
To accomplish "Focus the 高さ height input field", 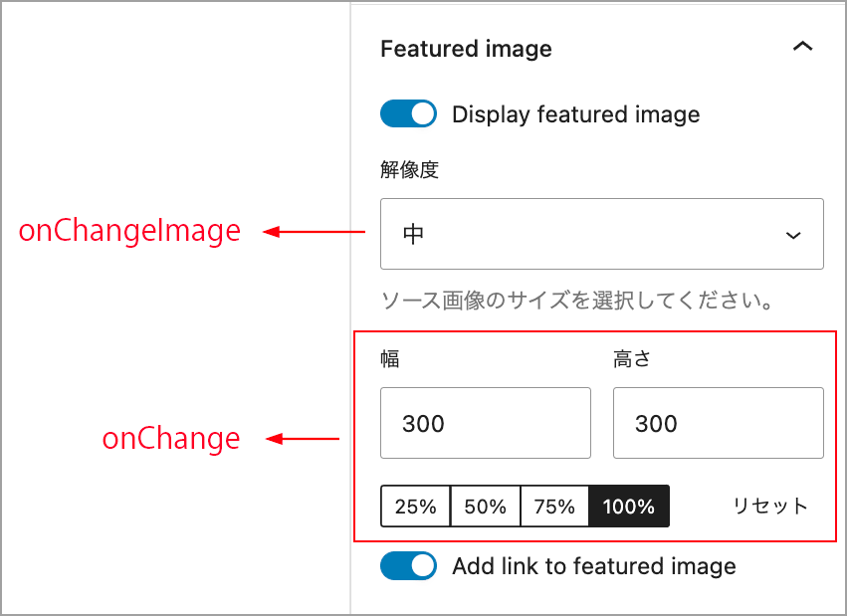I will (719, 423).
